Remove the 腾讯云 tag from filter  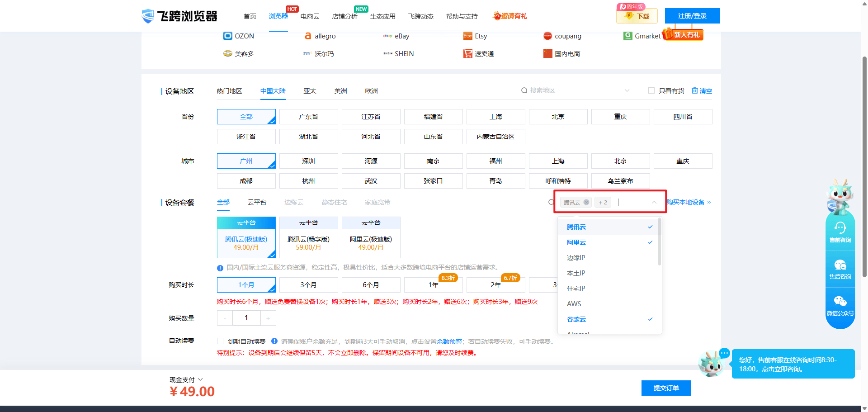pyautogui.click(x=586, y=203)
